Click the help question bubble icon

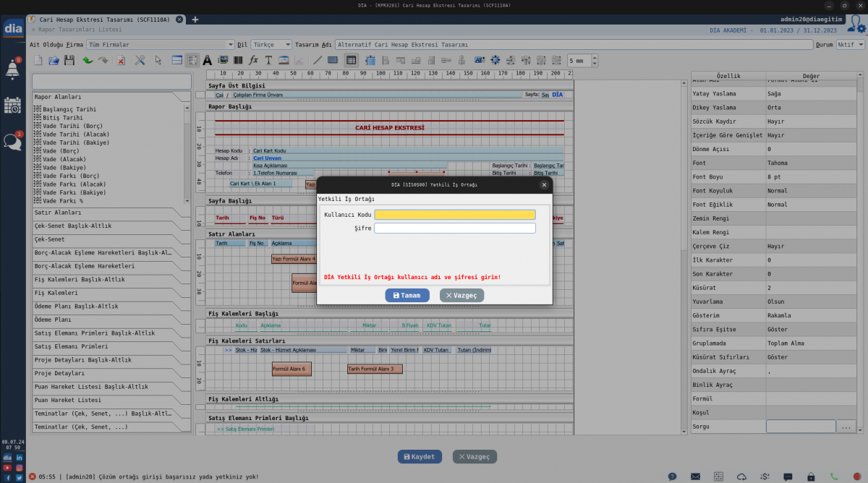pyautogui.click(x=672, y=476)
